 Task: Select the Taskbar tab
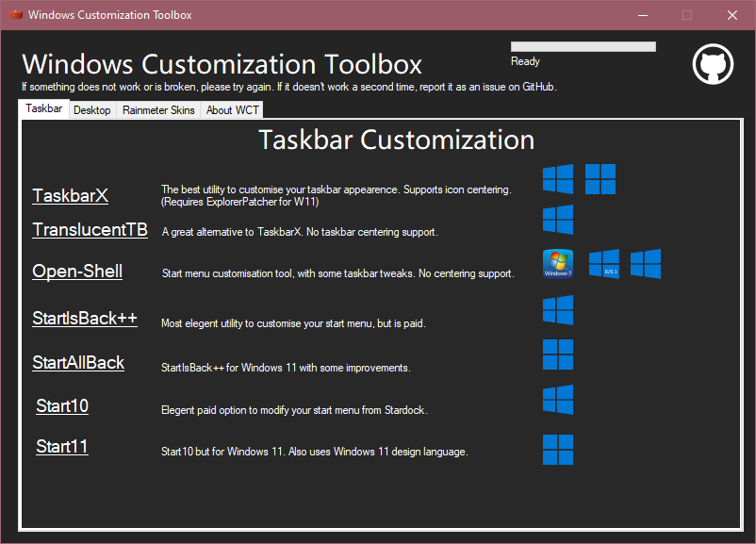[43, 107]
